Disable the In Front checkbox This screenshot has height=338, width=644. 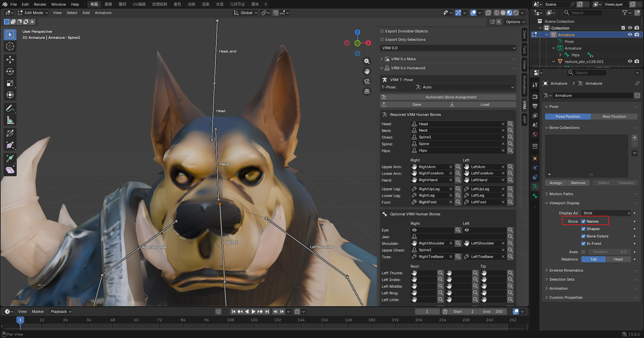[583, 244]
